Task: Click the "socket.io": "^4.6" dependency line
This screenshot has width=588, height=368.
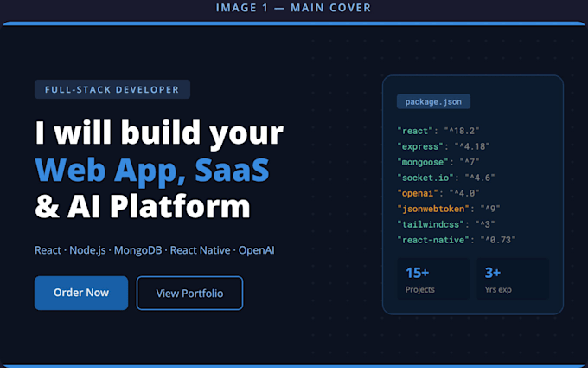Action: click(446, 178)
